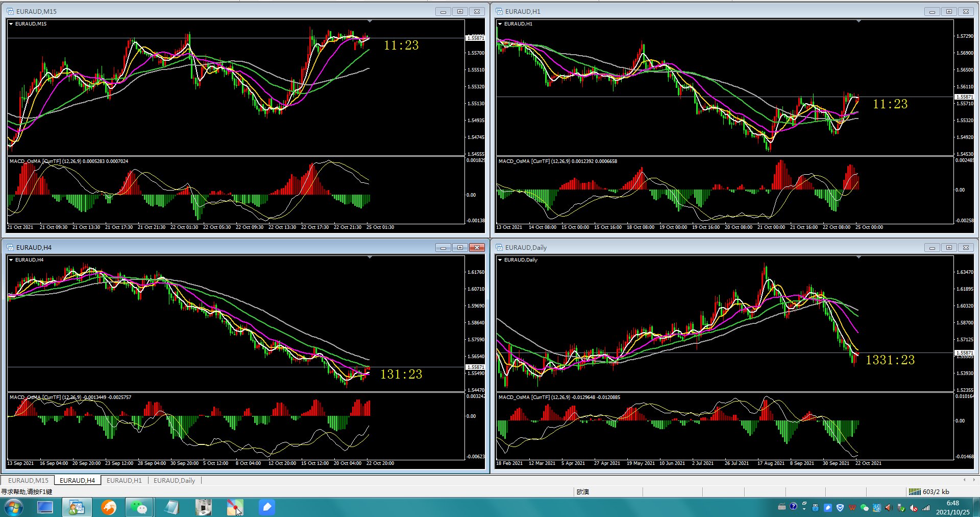The height and width of the screenshot is (517, 980).
Task: Click the EURAUD,Daily chart window title icon
Action: [x=499, y=247]
